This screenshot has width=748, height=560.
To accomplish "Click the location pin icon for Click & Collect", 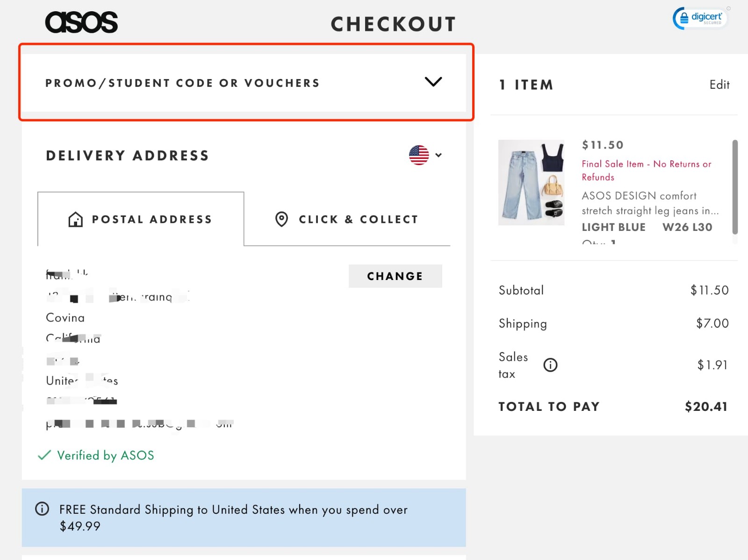I will [x=281, y=219].
